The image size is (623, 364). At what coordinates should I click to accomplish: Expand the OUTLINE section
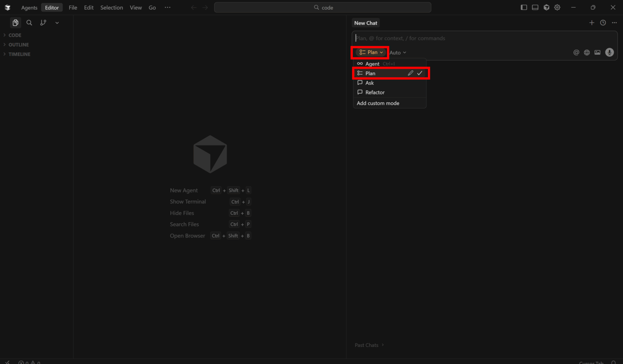tap(19, 45)
